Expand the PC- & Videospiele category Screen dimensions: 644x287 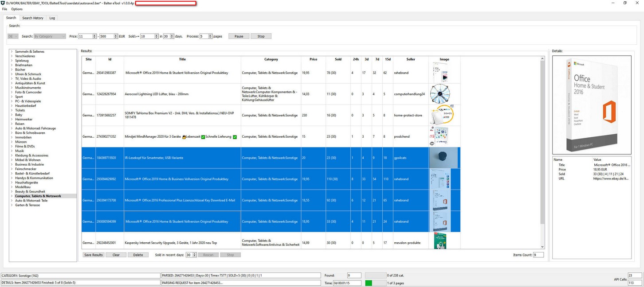pyautogui.click(x=12, y=101)
